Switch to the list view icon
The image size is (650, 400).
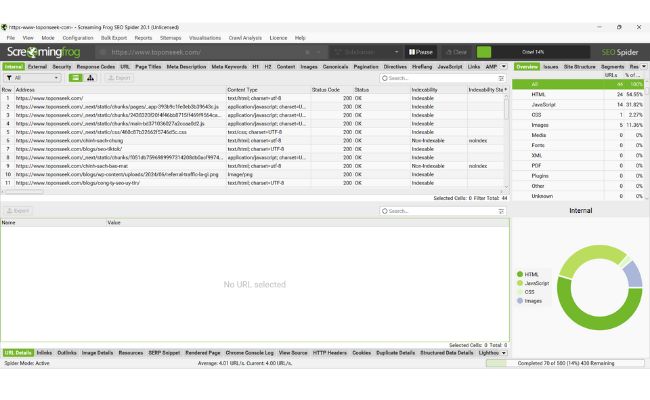(x=76, y=77)
